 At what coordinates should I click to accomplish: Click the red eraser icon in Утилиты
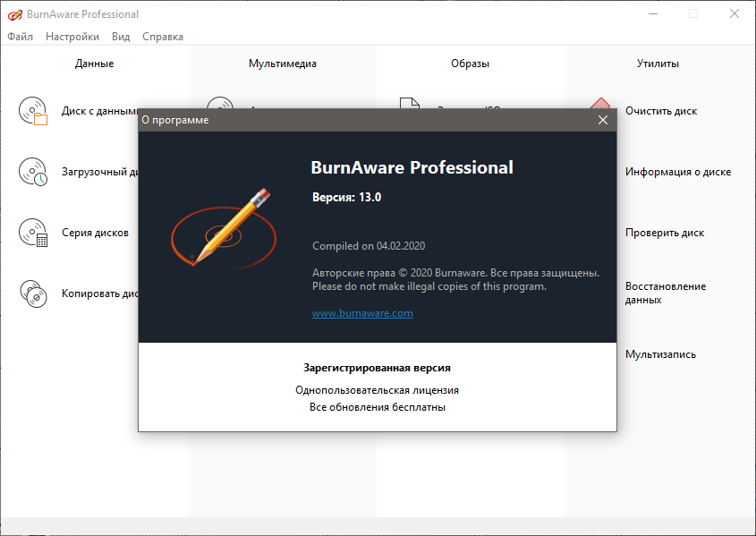[x=600, y=104]
